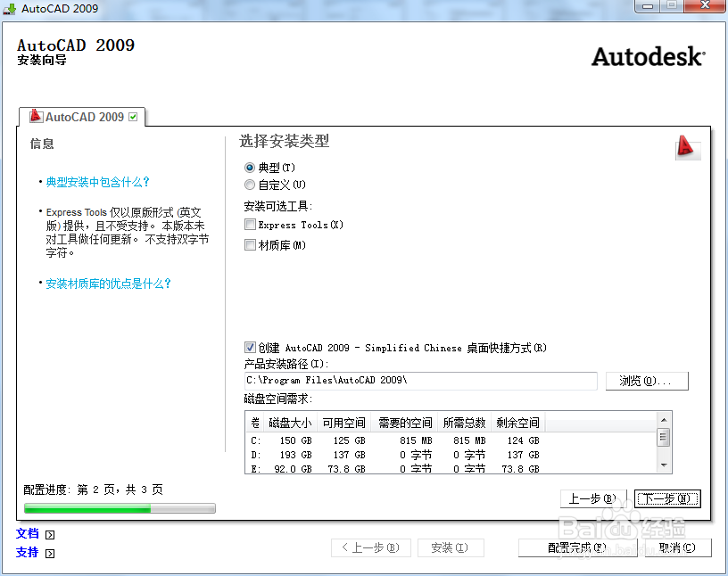Click the 可用空间 column header
The image size is (728, 576).
[344, 423]
